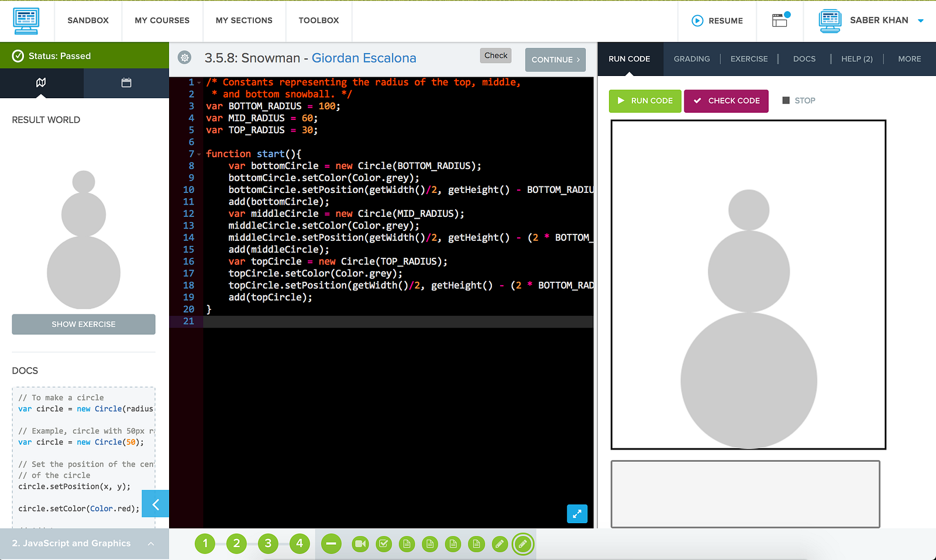This screenshot has width=936, height=560.
Task: Click the DOCS heading in sidebar
Action: [25, 371]
